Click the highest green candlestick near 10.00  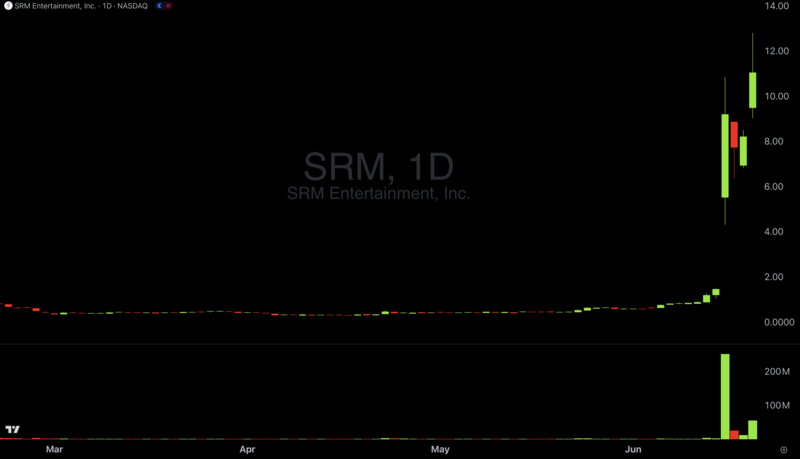coord(752,90)
